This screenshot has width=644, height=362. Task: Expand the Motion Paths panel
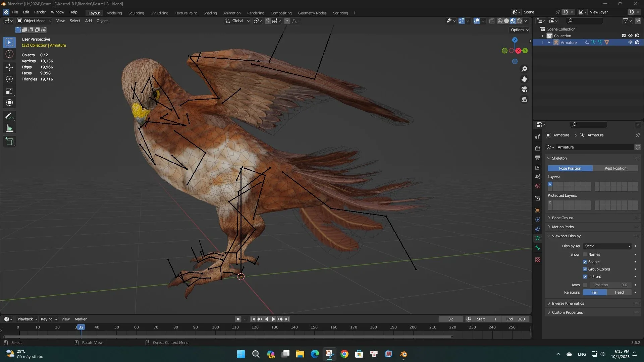(563, 227)
